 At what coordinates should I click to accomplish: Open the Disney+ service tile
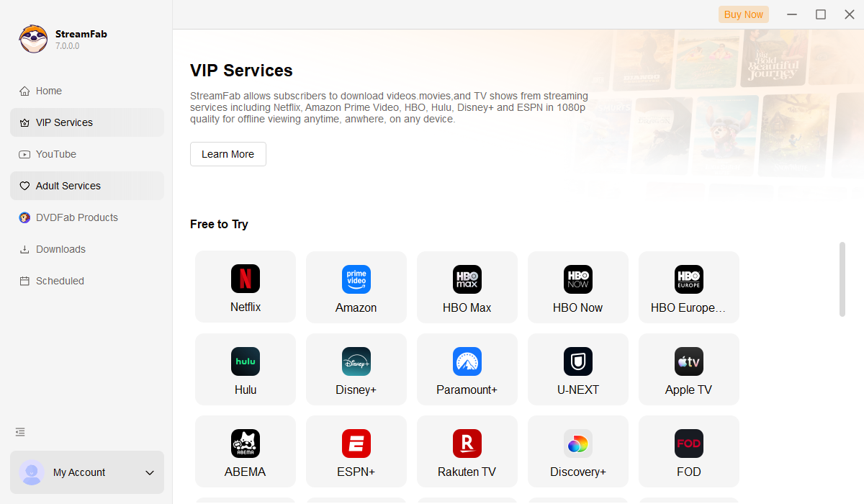pyautogui.click(x=356, y=369)
